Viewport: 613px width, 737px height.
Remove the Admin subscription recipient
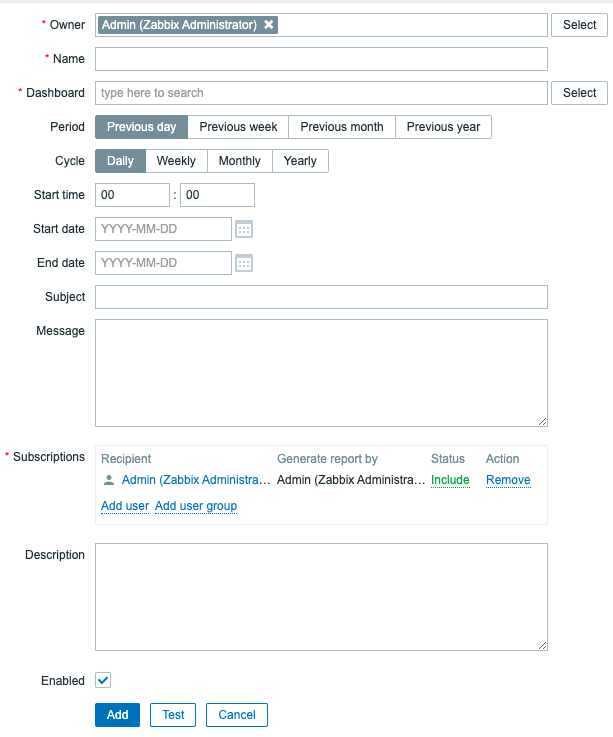tap(508, 480)
